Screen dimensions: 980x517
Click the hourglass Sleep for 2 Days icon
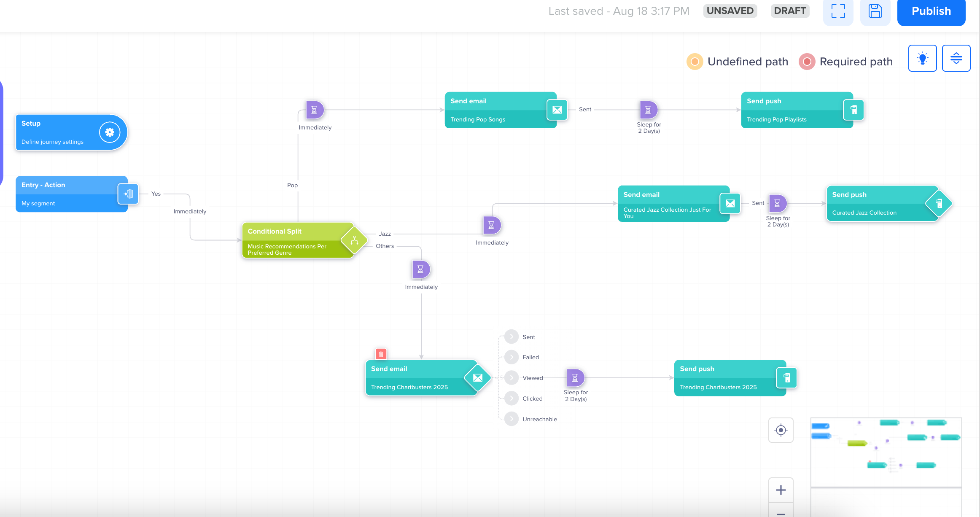pos(649,109)
